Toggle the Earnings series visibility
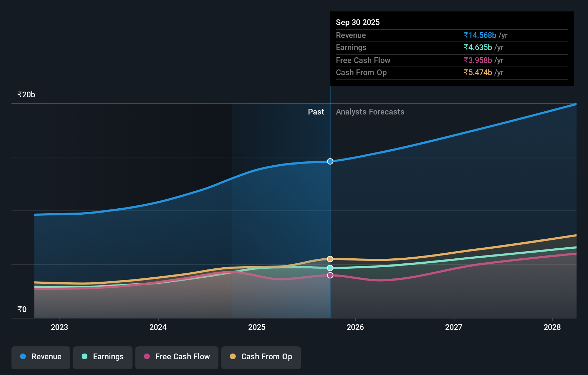This screenshot has height=375, width=588. [x=103, y=357]
